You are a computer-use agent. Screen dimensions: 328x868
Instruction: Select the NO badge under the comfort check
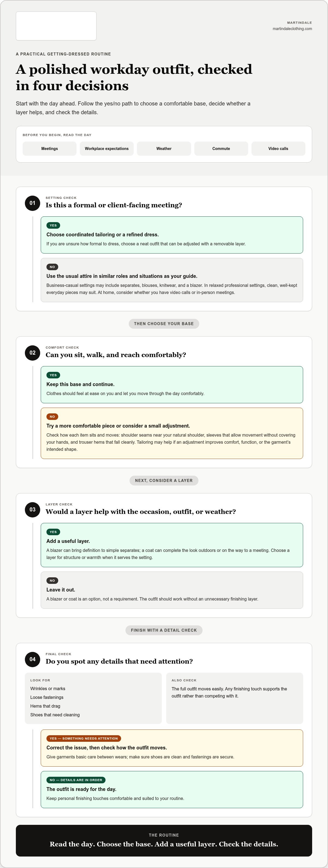tap(52, 416)
